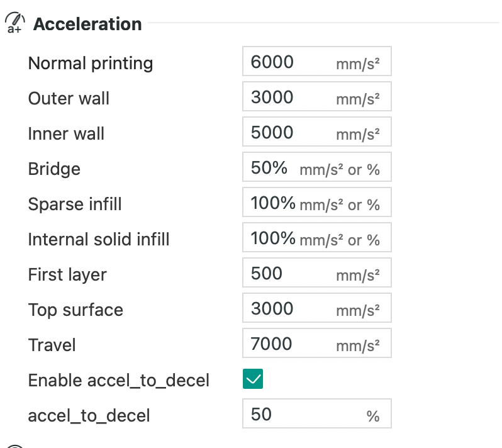Click the Bridge acceleration percent field
Viewport: 502px width, 448px height.
316,167
